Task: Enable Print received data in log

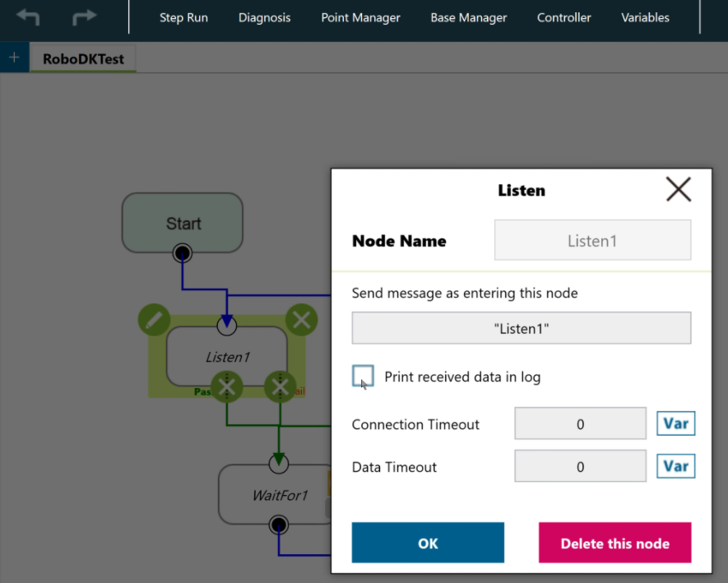Action: 363,377
